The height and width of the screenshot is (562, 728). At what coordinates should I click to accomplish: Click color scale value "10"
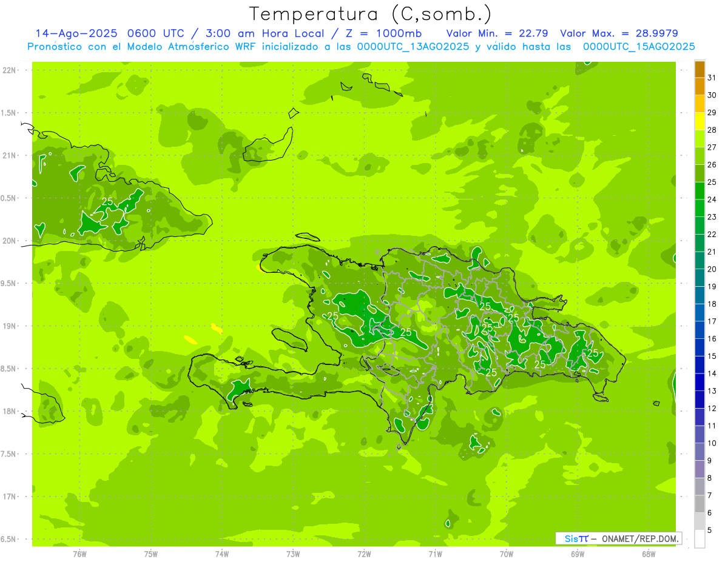point(712,443)
